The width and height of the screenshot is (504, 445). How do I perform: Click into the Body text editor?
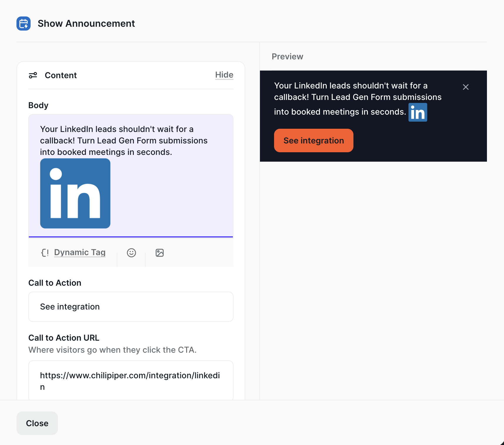pyautogui.click(x=131, y=176)
